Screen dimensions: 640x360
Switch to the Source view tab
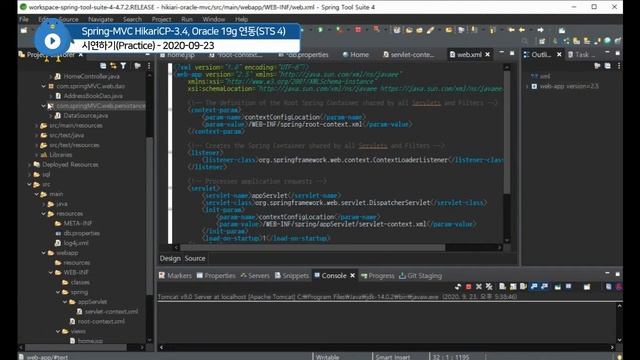(x=195, y=258)
